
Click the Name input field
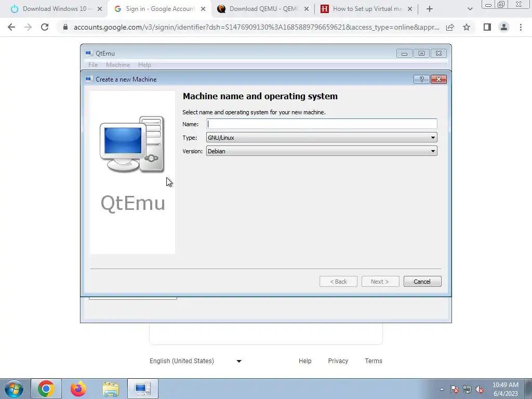321,124
